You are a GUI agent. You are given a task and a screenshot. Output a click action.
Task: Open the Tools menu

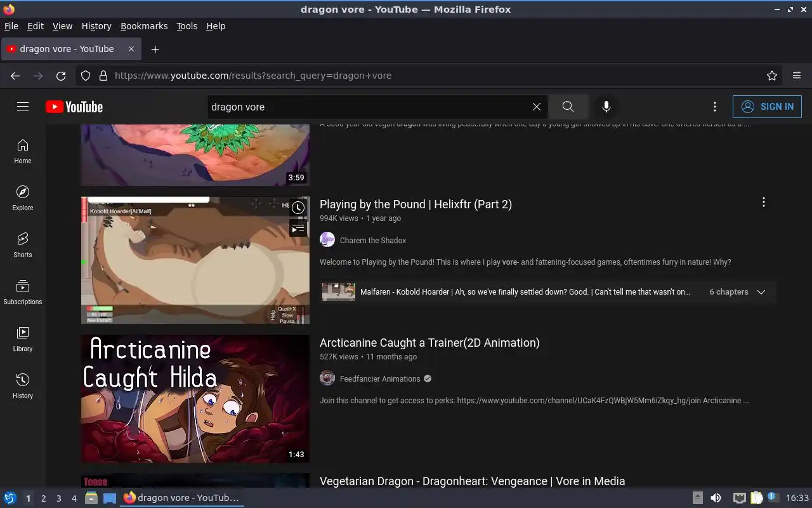pyautogui.click(x=187, y=26)
